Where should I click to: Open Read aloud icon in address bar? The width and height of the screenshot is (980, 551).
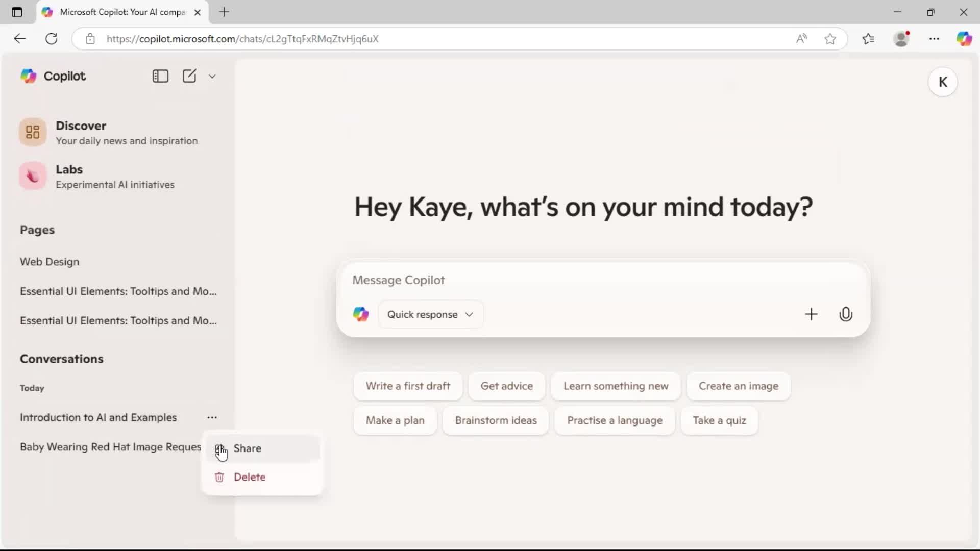coord(801,39)
